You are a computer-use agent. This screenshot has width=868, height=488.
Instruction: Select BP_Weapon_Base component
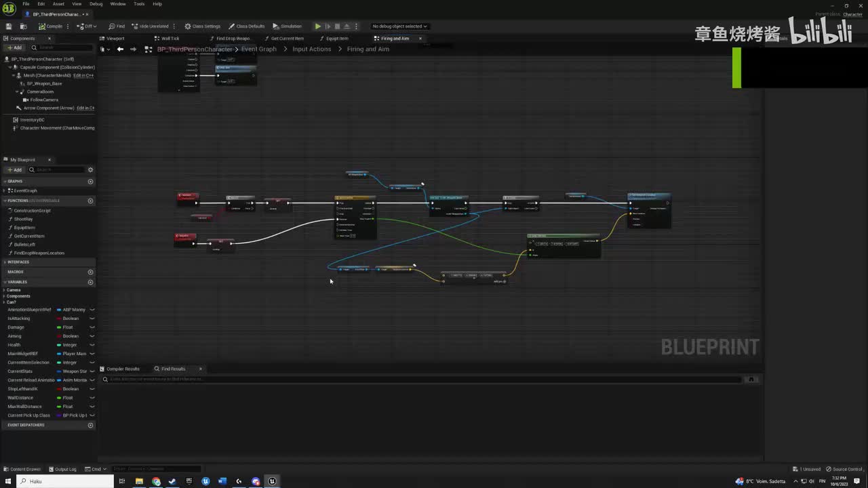pos(44,83)
